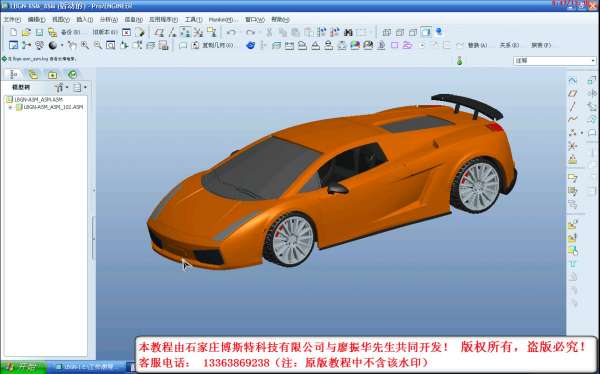Click the Assemble component icon in right toolbar

click(572, 224)
